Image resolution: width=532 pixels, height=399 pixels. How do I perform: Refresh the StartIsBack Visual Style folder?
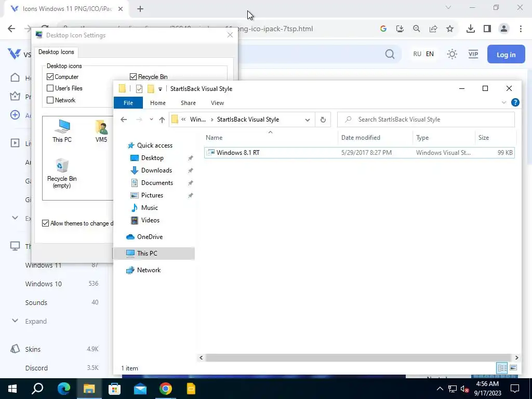(323, 120)
